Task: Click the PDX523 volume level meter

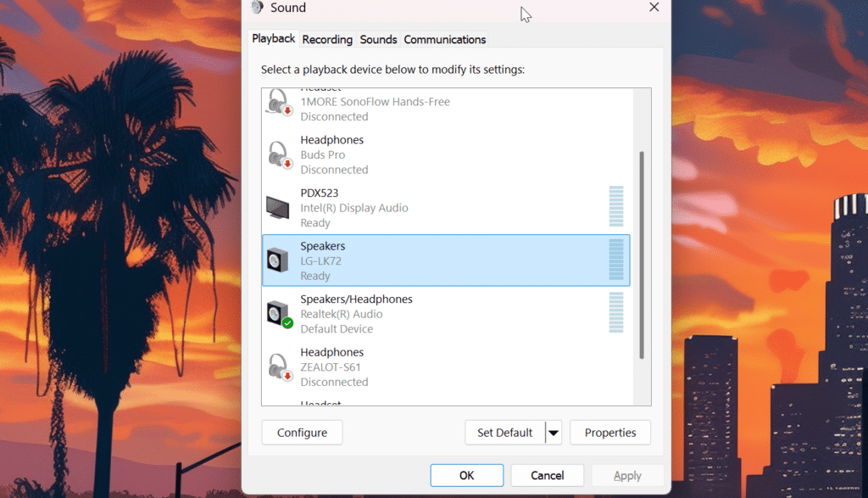Action: [x=616, y=207]
